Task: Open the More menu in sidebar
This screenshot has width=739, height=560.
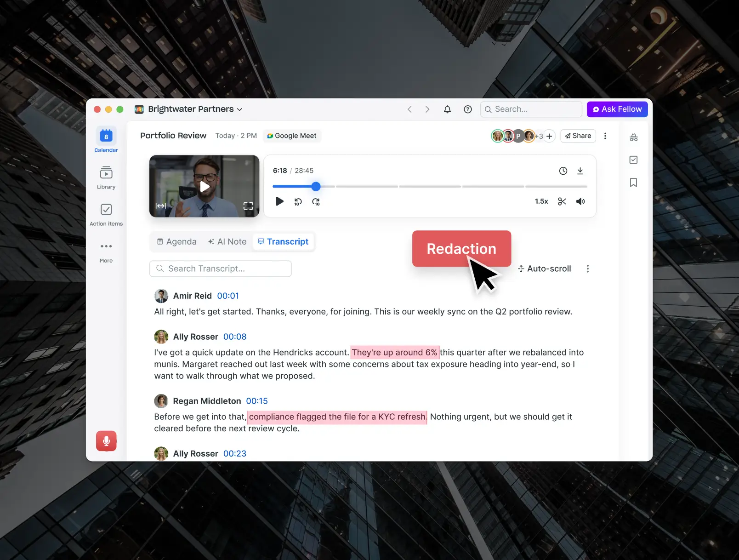Action: click(x=106, y=252)
